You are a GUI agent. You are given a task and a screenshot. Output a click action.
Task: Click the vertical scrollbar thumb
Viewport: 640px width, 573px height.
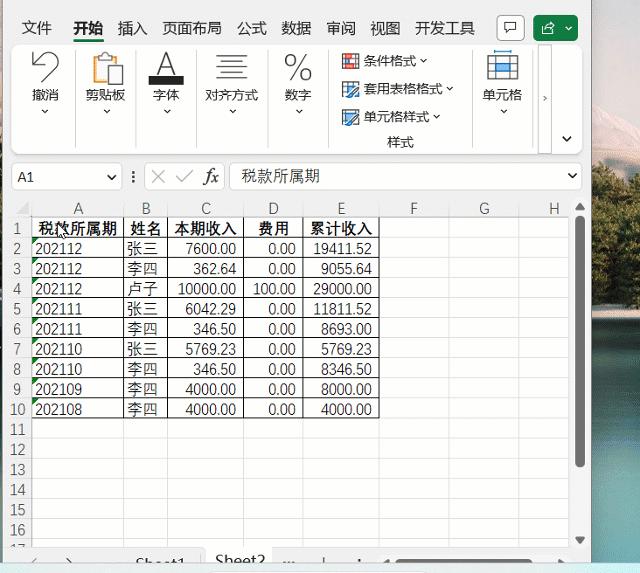pos(580,341)
